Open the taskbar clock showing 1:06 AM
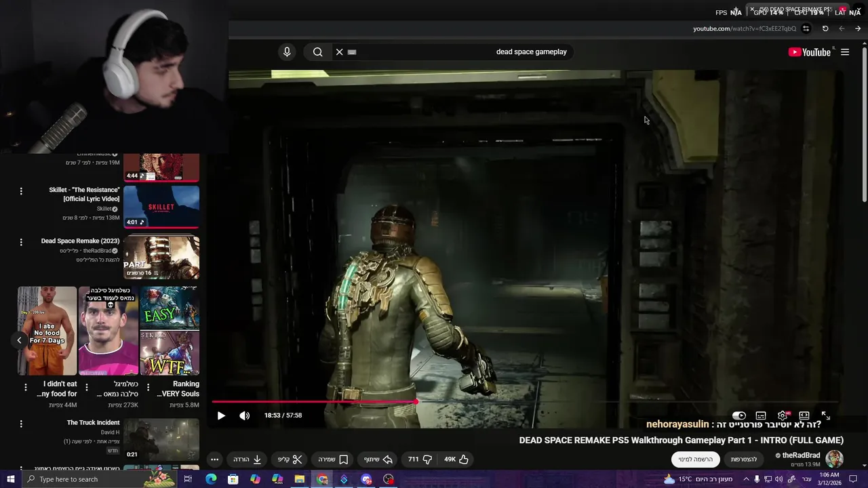The image size is (868, 488). [830, 479]
